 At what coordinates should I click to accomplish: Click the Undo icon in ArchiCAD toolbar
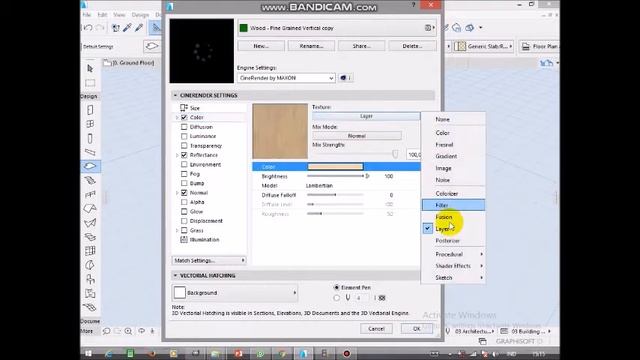point(88,28)
